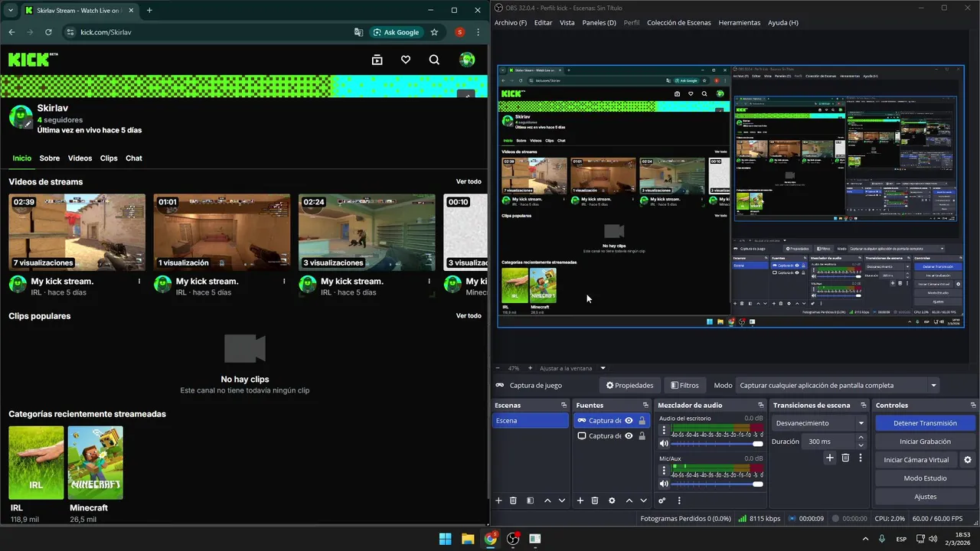Open transition properties three-dot menu
The height and width of the screenshot is (551, 980).
[861, 458]
